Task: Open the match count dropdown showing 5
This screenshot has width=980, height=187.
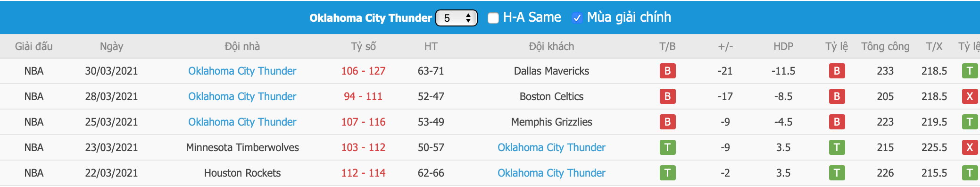Action: (456, 18)
